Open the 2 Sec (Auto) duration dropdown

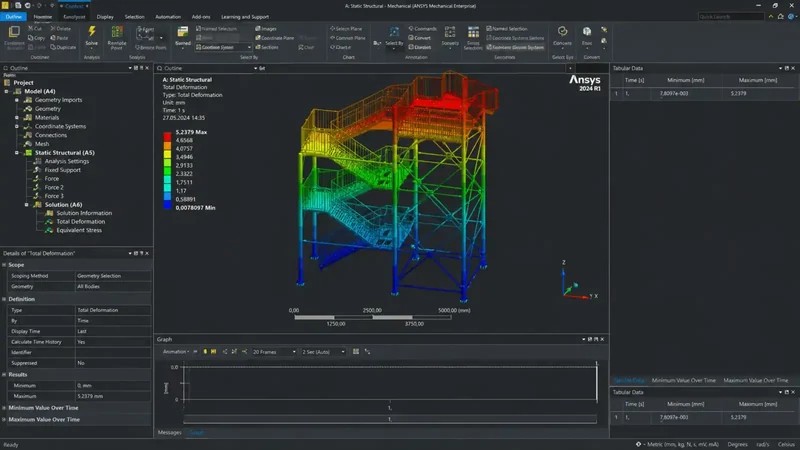tap(323, 352)
